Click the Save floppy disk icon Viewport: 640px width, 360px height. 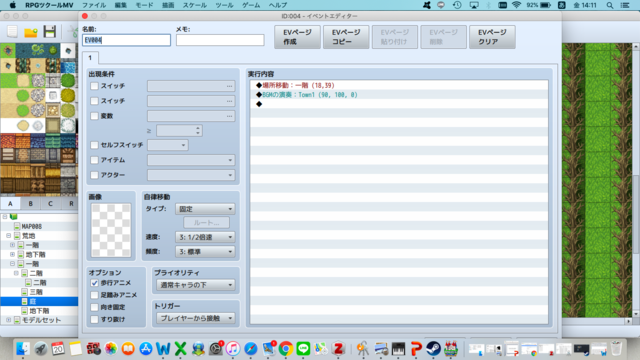(49, 31)
